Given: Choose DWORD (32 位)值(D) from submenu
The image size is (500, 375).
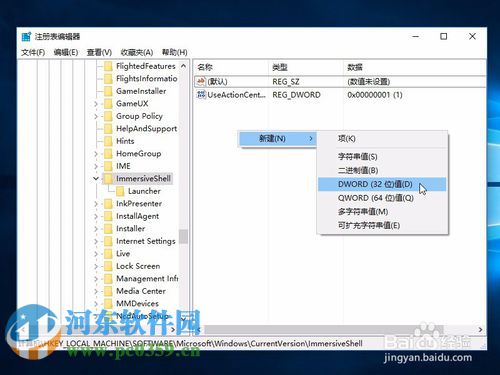Looking at the screenshot, I should (382, 184).
